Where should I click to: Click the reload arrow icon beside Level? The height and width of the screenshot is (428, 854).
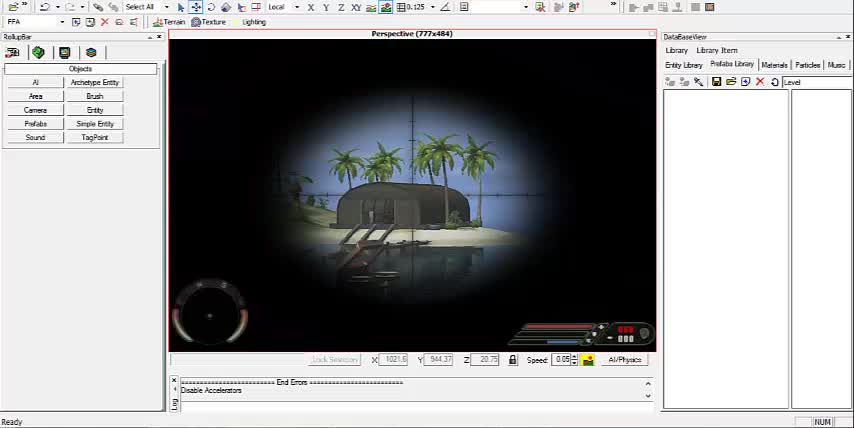click(x=774, y=82)
